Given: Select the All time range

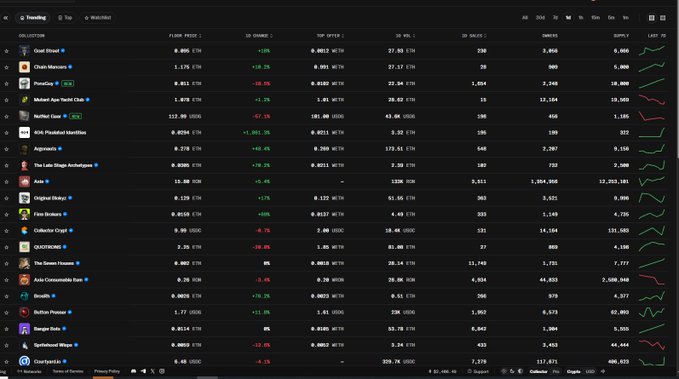Looking at the screenshot, I should pyautogui.click(x=525, y=18).
